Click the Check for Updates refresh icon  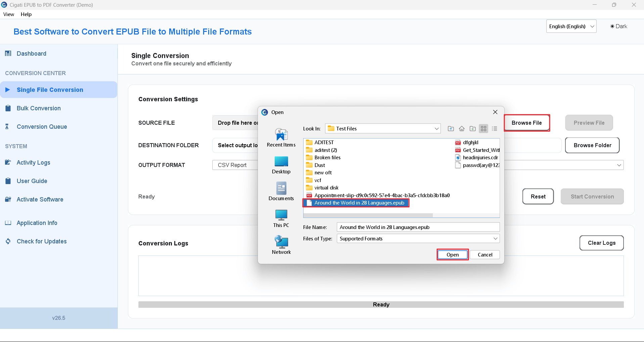tap(8, 241)
